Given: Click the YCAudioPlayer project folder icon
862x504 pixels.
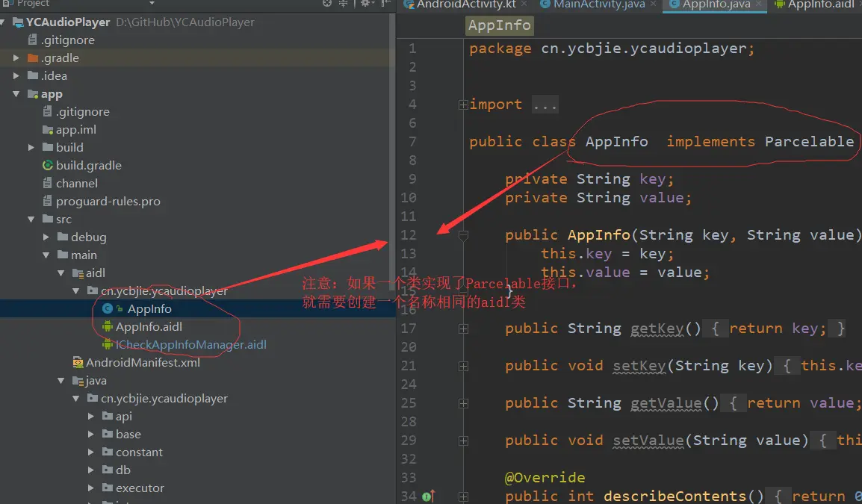Looking at the screenshot, I should (x=18, y=22).
